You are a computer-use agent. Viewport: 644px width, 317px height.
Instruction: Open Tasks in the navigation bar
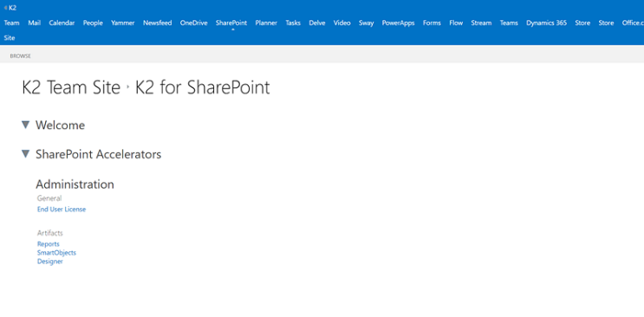(x=293, y=23)
